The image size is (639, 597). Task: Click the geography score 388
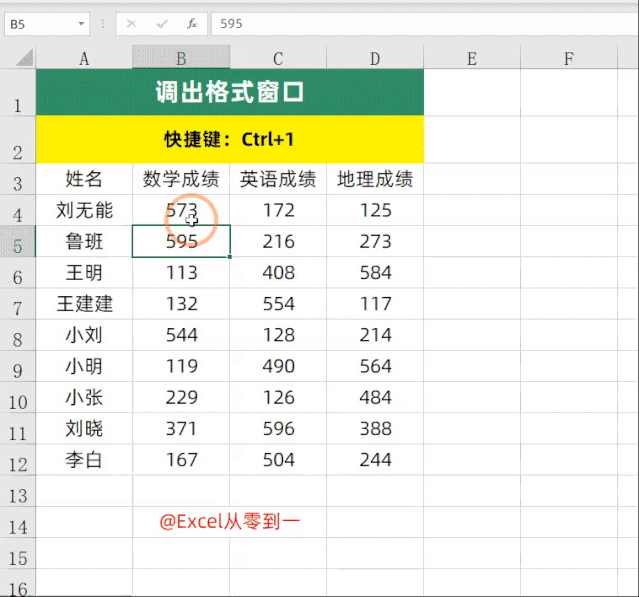375,429
